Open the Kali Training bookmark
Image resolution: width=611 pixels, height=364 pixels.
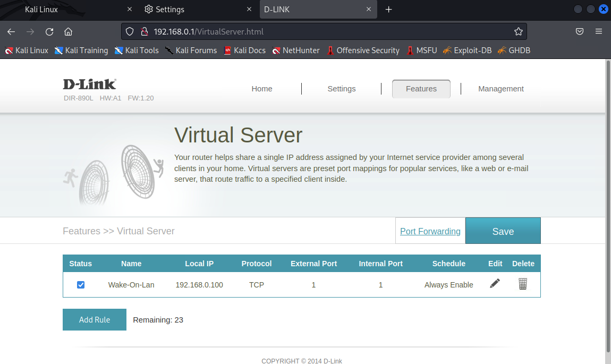[81, 50]
